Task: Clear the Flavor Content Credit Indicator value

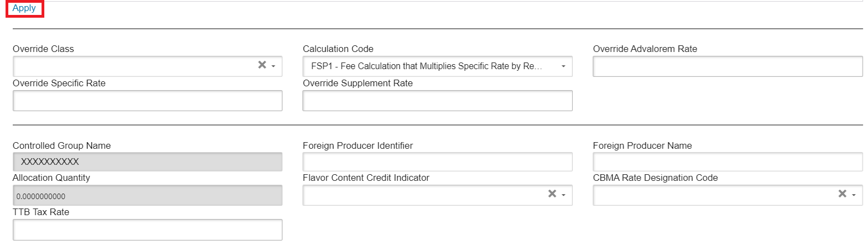Action: click(552, 194)
